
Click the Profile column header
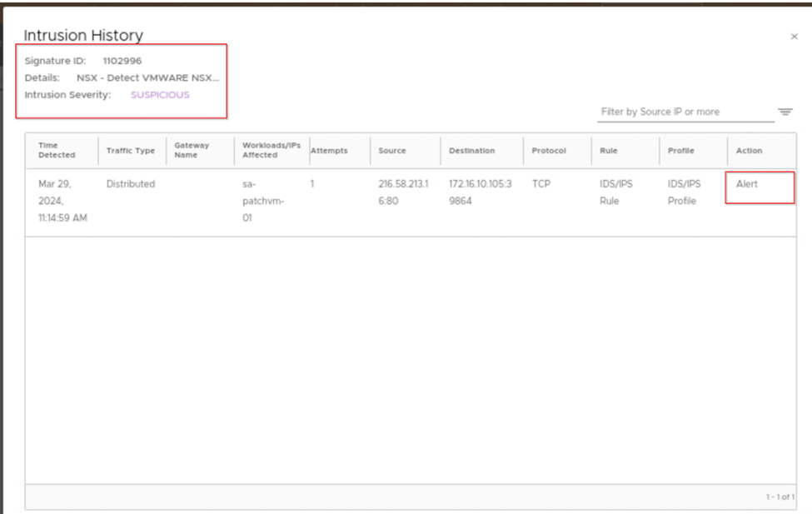(x=675, y=151)
